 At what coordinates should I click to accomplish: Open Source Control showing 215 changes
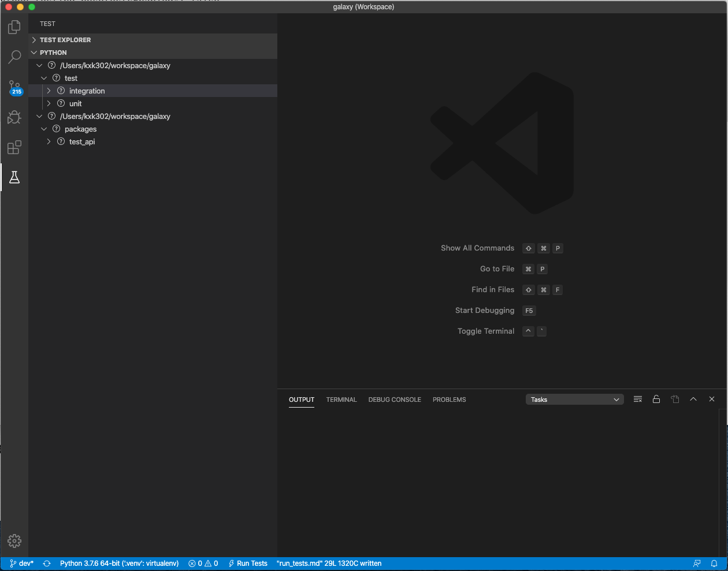pos(14,87)
